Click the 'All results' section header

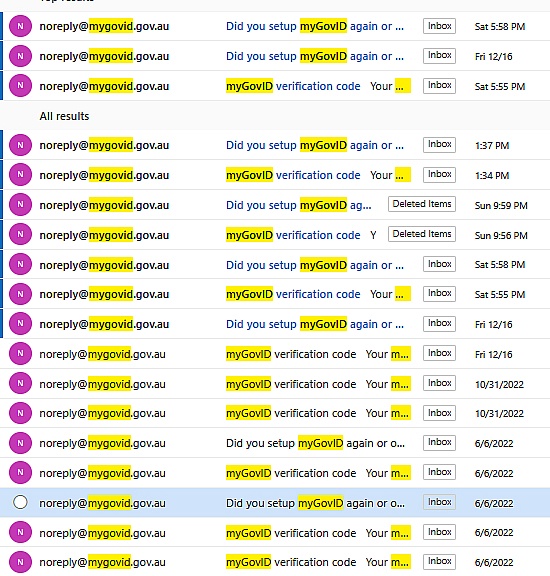coord(64,116)
